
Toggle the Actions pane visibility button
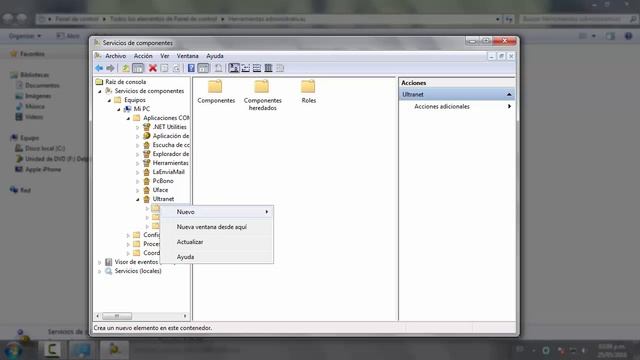tap(203, 68)
